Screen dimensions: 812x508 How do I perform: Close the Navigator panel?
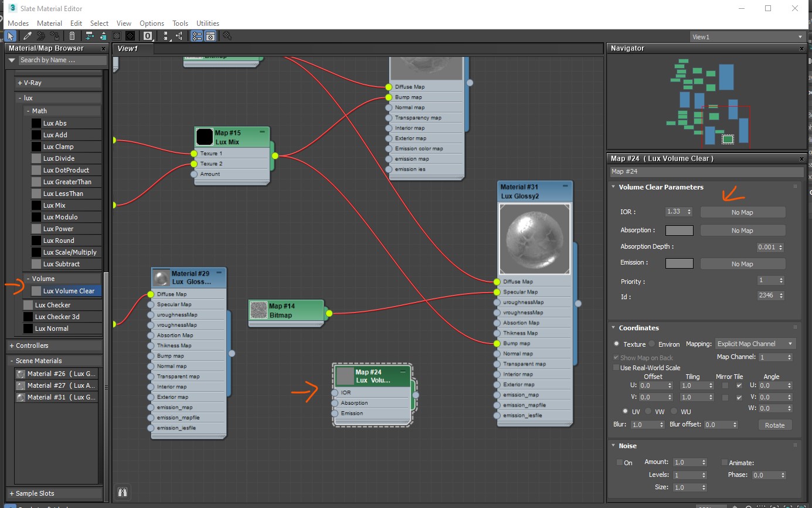pos(802,49)
